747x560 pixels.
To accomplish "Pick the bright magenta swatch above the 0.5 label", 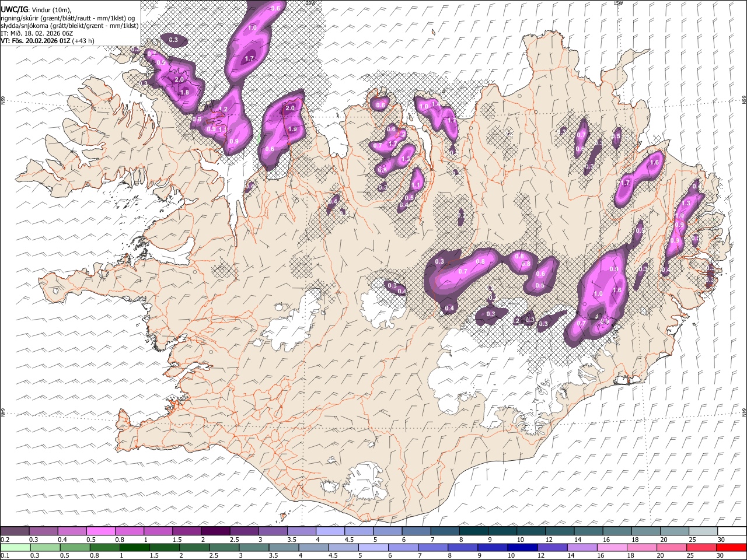I will click(100, 531).
